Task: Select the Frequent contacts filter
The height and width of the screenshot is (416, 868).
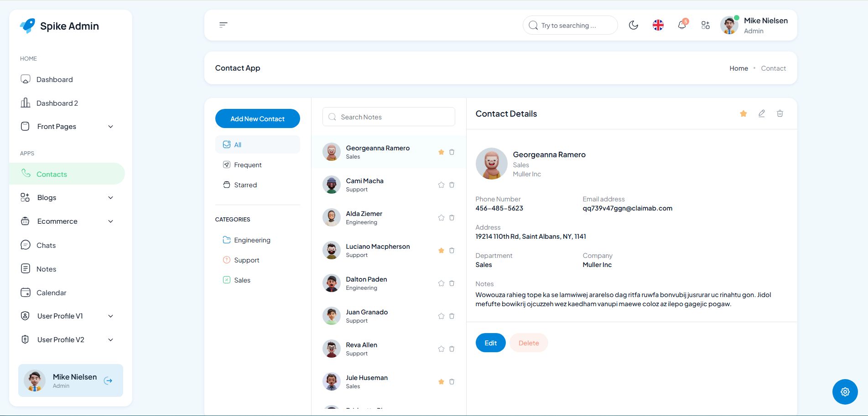Action: point(257,164)
